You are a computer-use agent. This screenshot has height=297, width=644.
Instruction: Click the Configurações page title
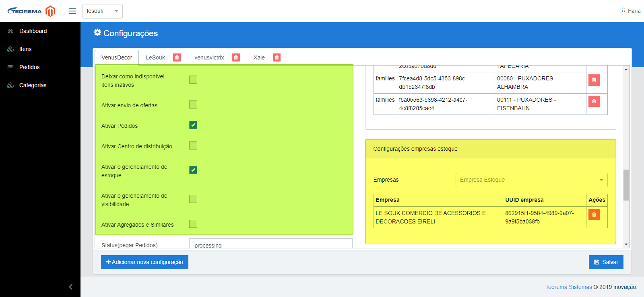click(x=130, y=33)
